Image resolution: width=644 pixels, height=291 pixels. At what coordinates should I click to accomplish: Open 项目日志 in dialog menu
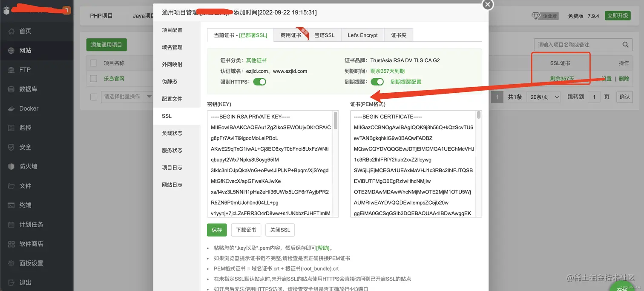[x=177, y=168]
